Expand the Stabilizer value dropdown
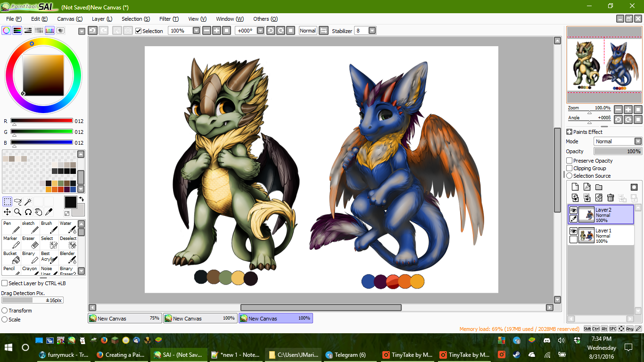644x362 pixels. coord(372,31)
